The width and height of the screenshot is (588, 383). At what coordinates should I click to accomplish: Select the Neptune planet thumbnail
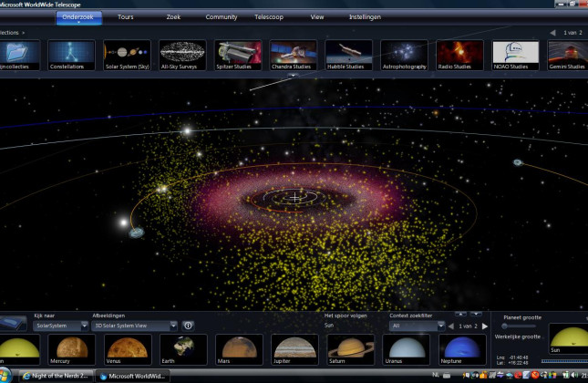click(462, 349)
